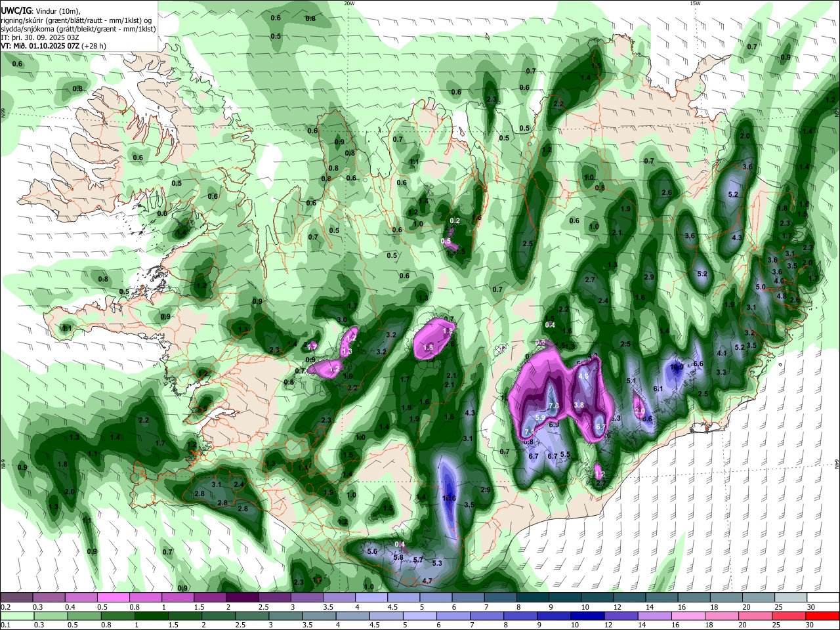Click the pale grey swatch between 25 and 30
Screen dimensions: 840x630
[x=791, y=597]
